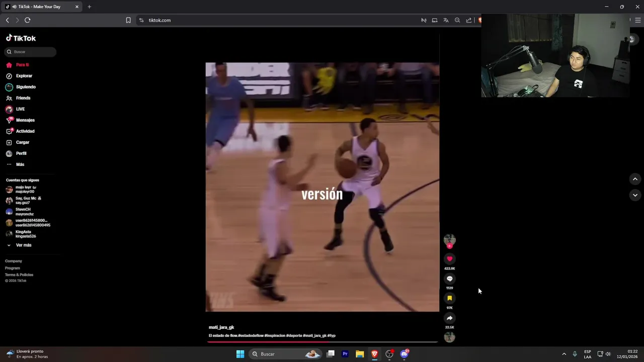
Task: Show hidden system tray icons chevron
Action: (x=564, y=354)
